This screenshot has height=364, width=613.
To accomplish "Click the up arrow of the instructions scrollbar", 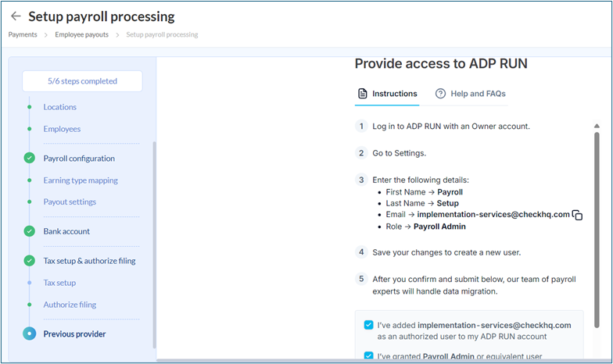I will click(597, 126).
